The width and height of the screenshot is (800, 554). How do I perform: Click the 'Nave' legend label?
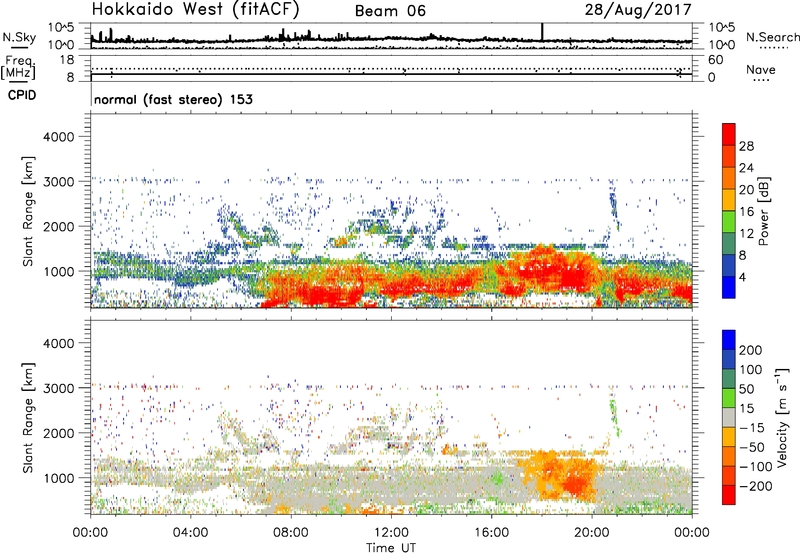(761, 70)
